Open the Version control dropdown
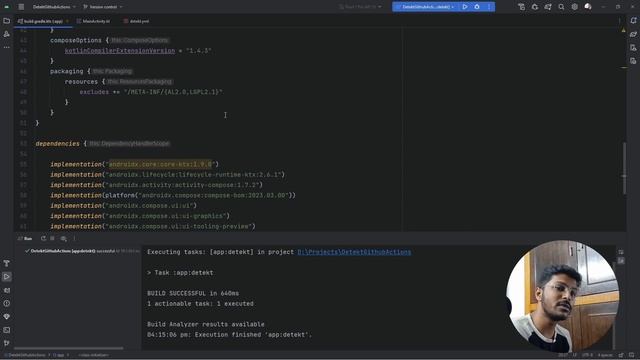This screenshot has height=360, width=640. pos(103,7)
